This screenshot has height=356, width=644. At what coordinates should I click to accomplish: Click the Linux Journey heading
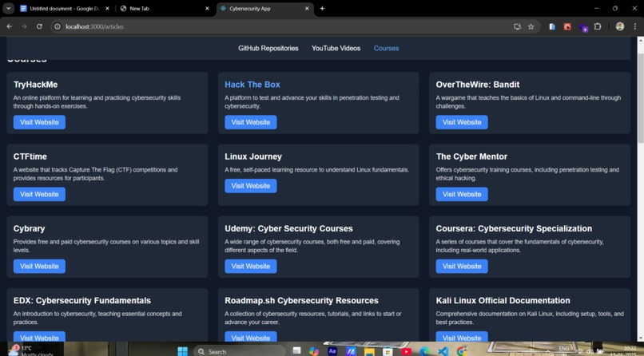click(253, 156)
